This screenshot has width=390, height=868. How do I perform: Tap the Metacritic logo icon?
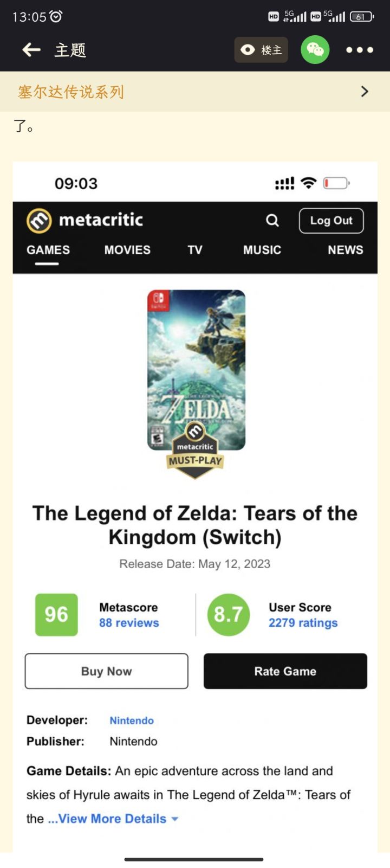point(39,221)
